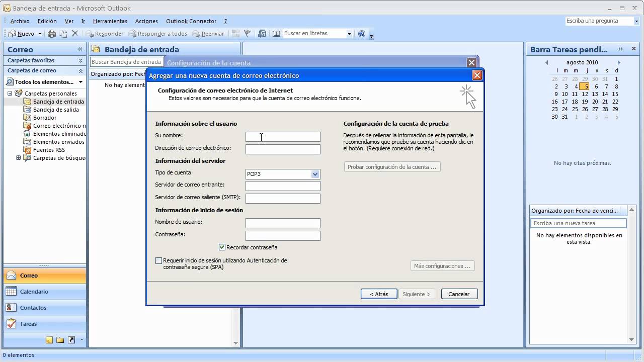644x362 pixels.
Task: Click the Move to folder toolbar icon
Action: (x=63, y=34)
